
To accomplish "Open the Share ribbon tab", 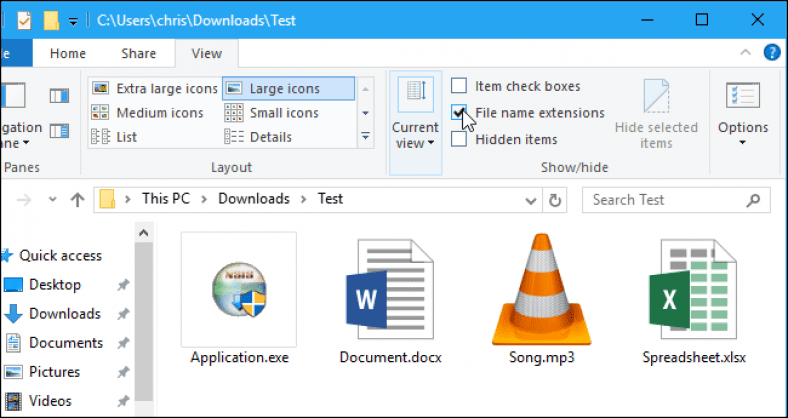I will (138, 53).
